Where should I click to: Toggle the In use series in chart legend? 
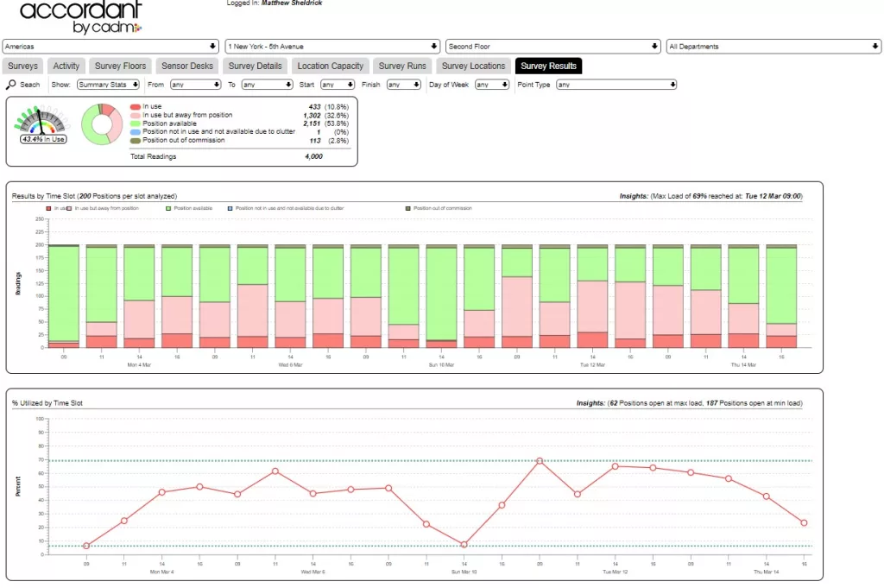point(47,208)
